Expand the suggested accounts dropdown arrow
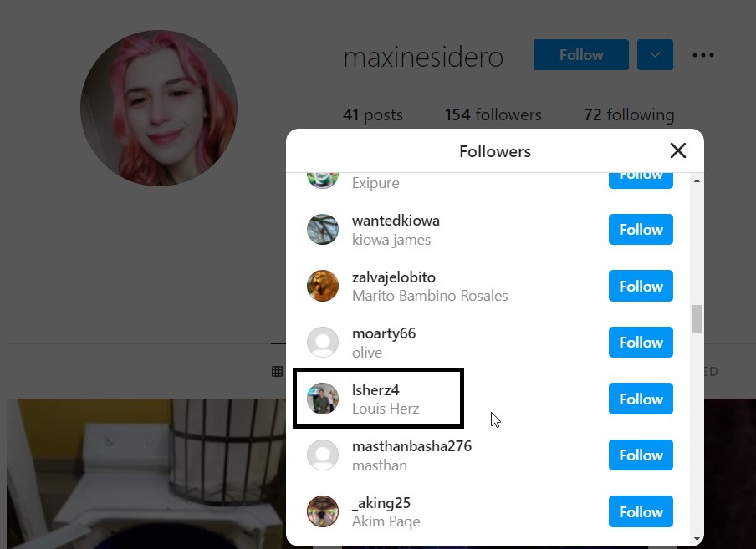756x549 pixels. (x=655, y=55)
